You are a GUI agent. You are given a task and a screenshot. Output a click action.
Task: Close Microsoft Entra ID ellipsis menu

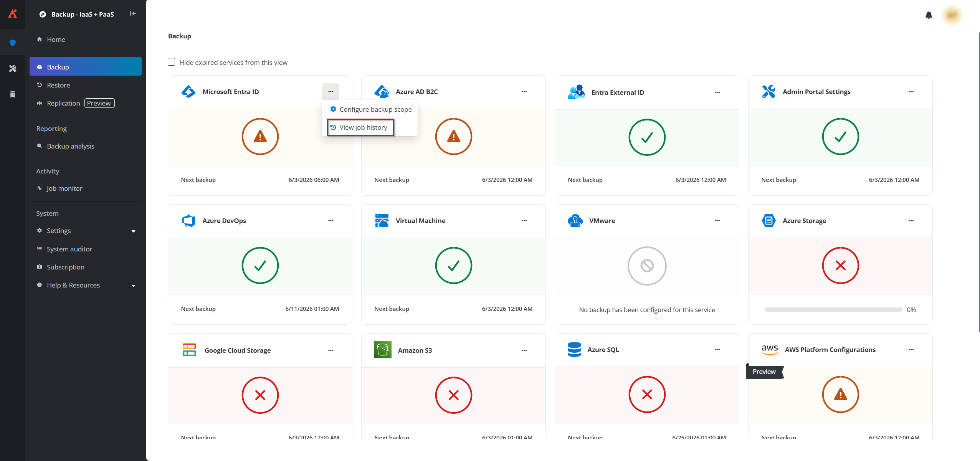331,92
